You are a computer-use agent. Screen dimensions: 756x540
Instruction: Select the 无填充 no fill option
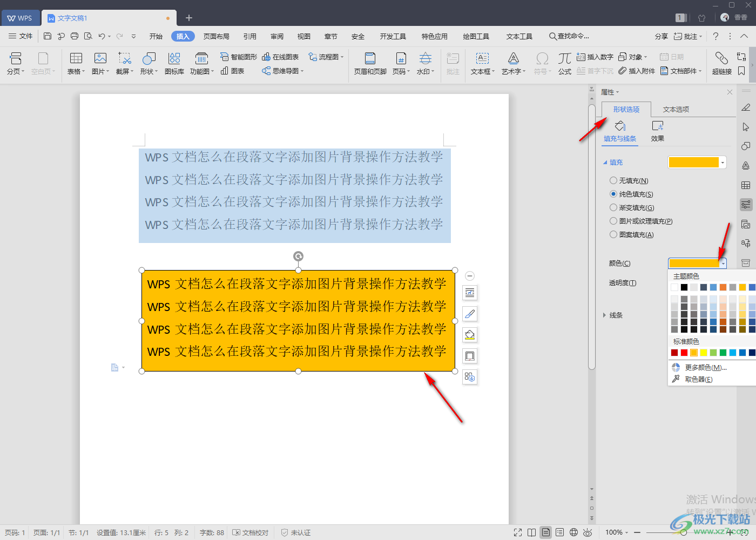(x=629, y=180)
